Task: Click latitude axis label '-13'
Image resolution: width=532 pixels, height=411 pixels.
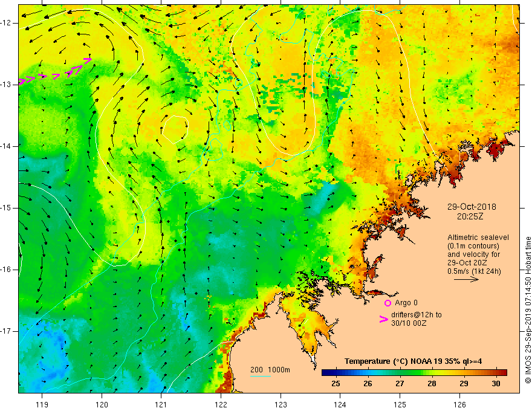Action: pyautogui.click(x=6, y=85)
